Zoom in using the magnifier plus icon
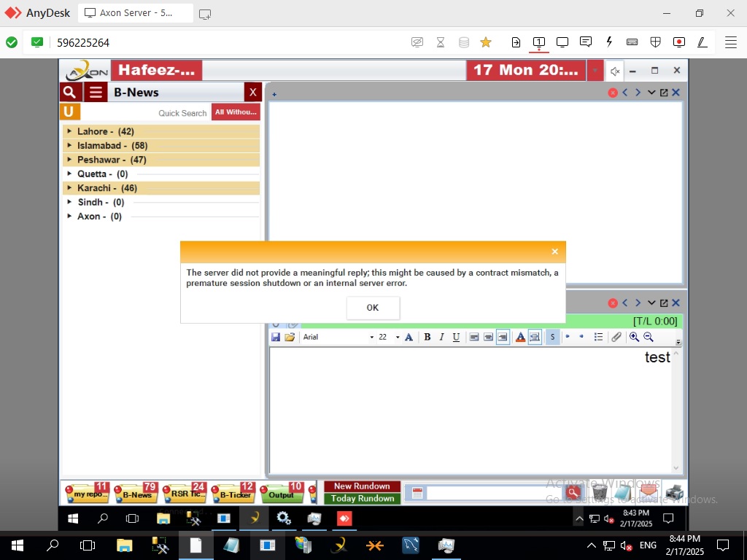The image size is (747, 560). (x=634, y=337)
